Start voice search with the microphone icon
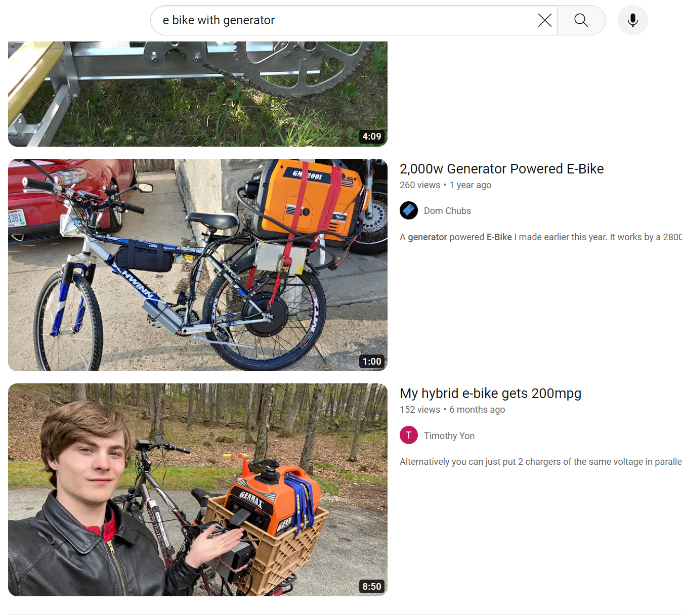Screen dimensions: 682x616 [633, 20]
